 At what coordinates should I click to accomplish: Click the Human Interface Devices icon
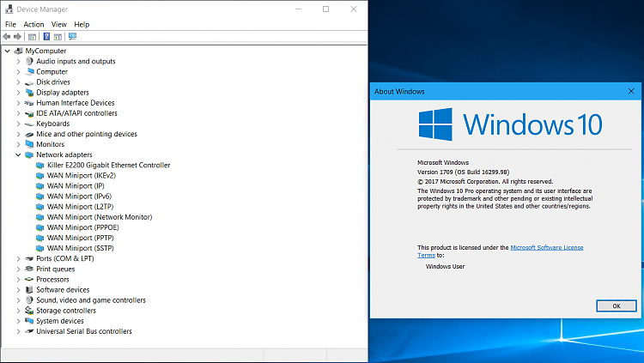(x=29, y=103)
